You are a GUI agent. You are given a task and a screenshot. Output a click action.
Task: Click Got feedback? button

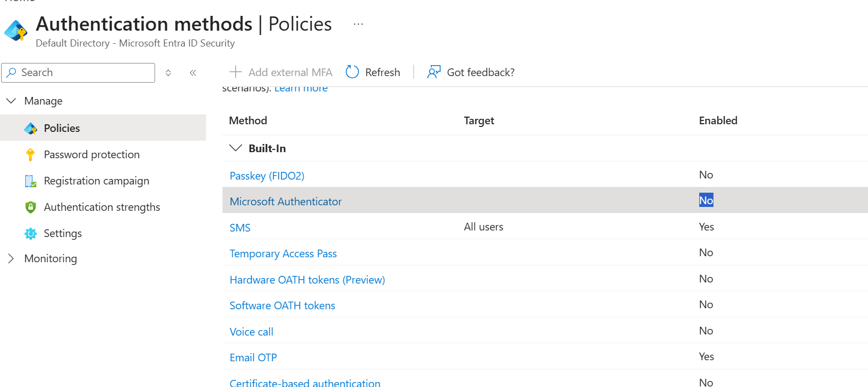[471, 72]
